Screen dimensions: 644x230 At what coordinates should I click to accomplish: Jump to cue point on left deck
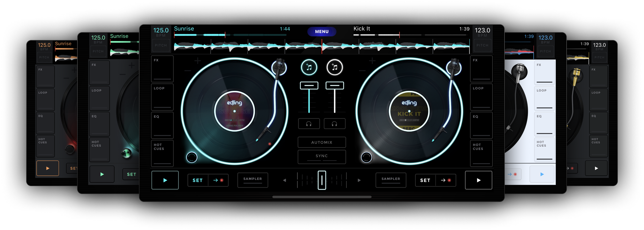[x=218, y=180]
